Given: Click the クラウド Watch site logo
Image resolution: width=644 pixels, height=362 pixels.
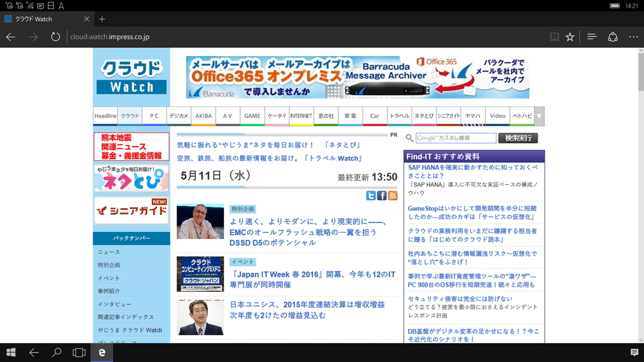Looking at the screenshot, I should pyautogui.click(x=131, y=77).
